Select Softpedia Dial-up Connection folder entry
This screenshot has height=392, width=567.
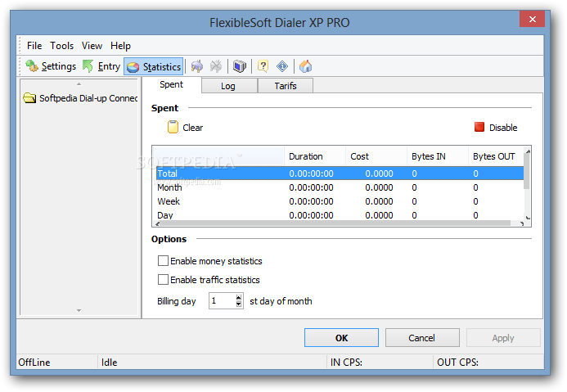80,98
